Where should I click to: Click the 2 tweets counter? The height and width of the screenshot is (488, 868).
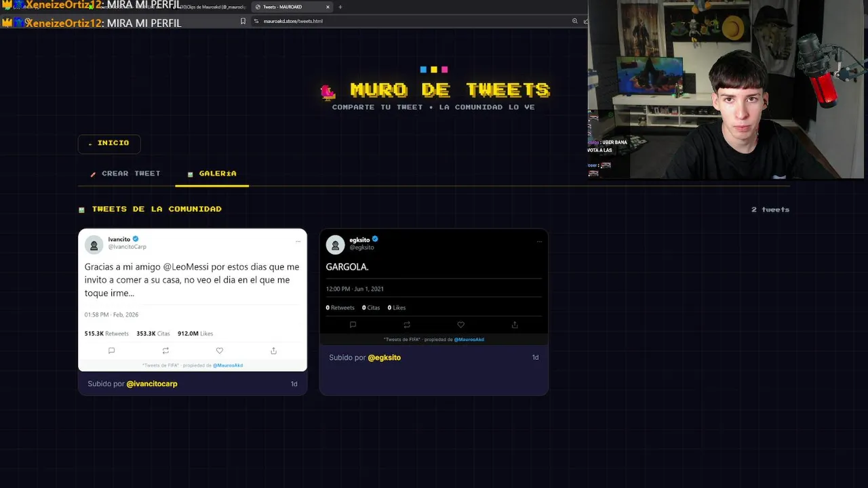(770, 209)
